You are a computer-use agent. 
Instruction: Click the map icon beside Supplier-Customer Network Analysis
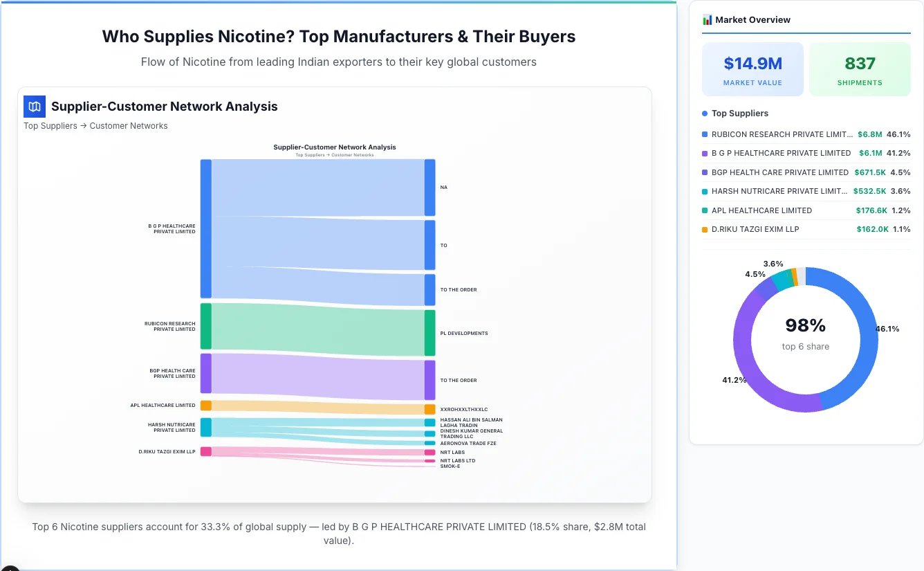tap(34, 107)
